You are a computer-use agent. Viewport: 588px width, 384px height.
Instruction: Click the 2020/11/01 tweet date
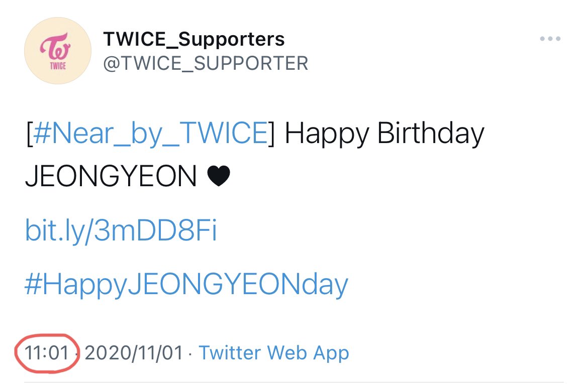point(134,353)
